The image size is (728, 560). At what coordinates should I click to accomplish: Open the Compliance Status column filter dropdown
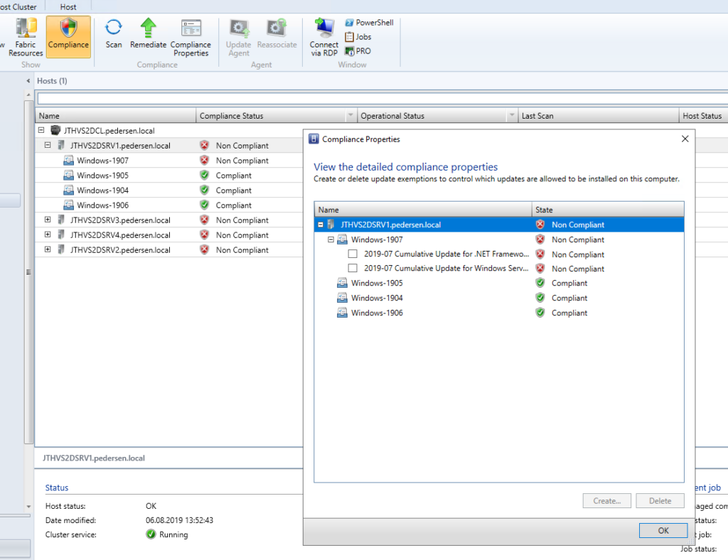350,115
